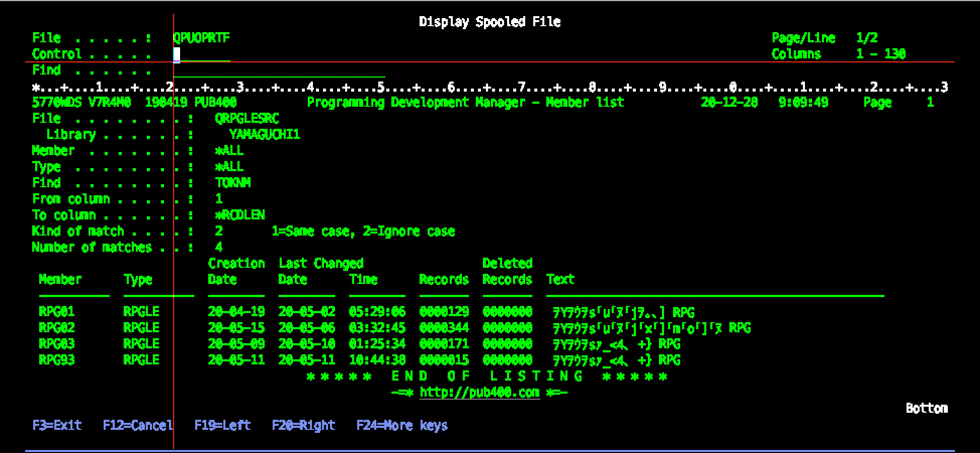Open the http://pub400.com link
The width and height of the screenshot is (980, 453).
(x=479, y=392)
